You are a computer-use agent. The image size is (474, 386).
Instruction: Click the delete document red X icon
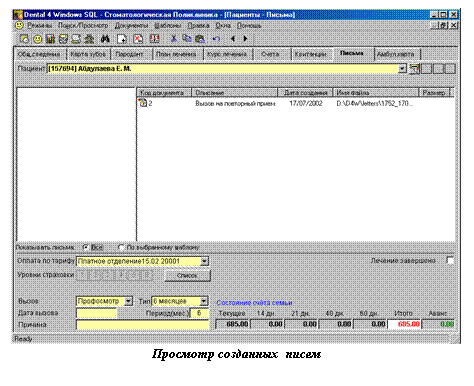click(x=138, y=39)
